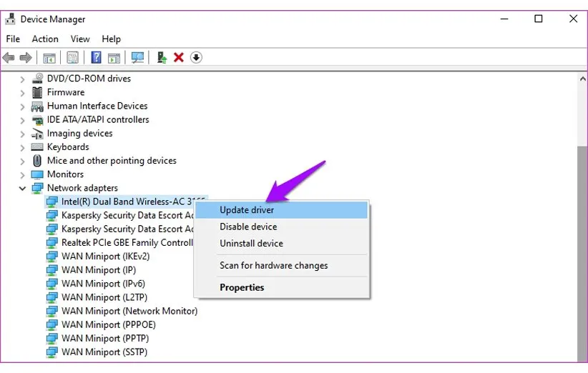Click the red X Uninstall device icon

coord(179,58)
